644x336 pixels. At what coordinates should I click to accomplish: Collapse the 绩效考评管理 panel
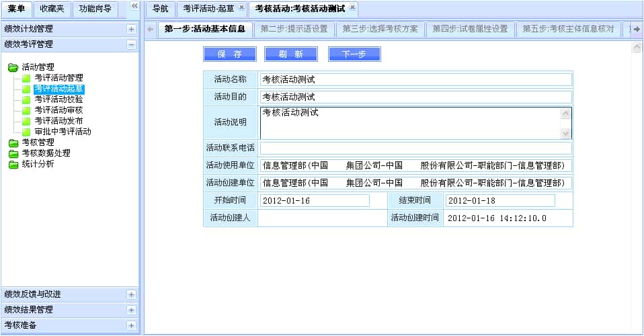[131, 44]
